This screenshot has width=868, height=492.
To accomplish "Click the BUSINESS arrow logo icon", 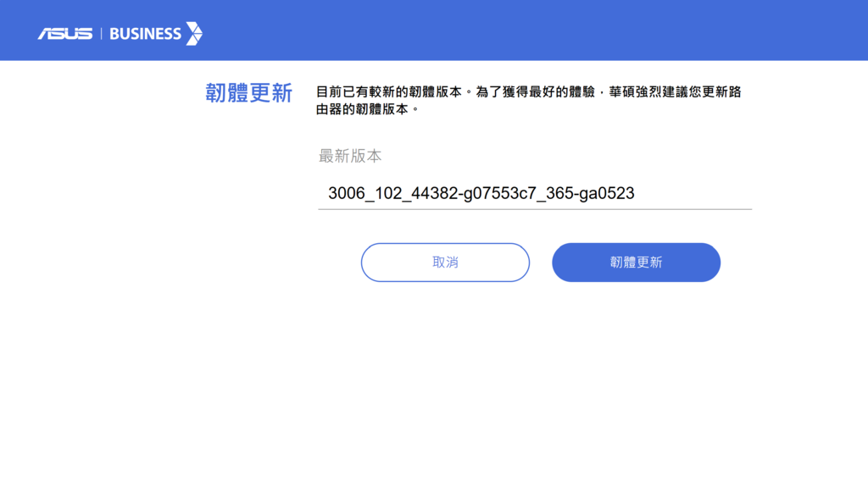I will click(194, 34).
